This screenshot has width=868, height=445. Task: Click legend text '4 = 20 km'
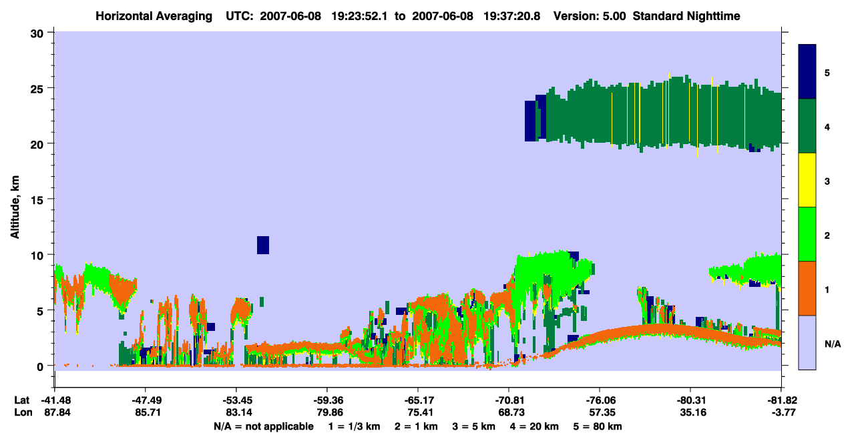click(x=535, y=426)
